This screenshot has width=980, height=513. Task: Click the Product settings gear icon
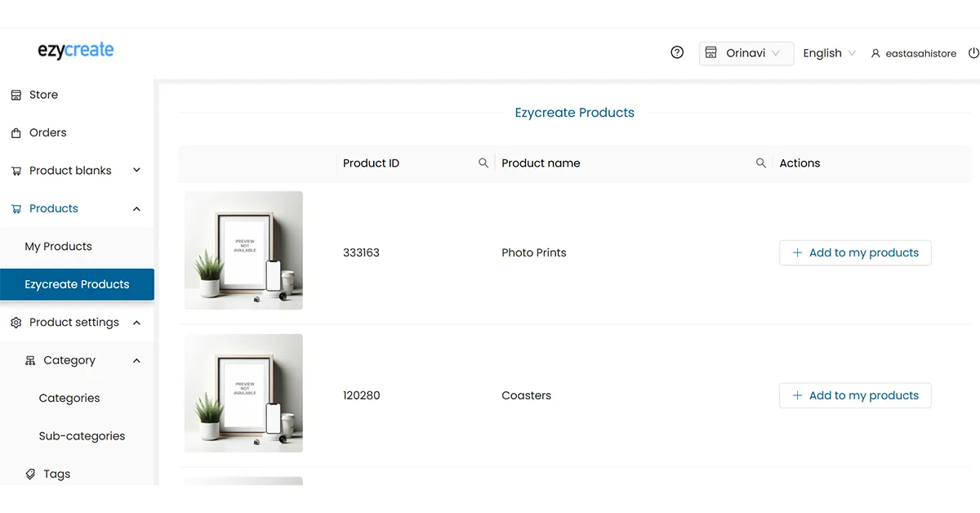[x=16, y=323]
